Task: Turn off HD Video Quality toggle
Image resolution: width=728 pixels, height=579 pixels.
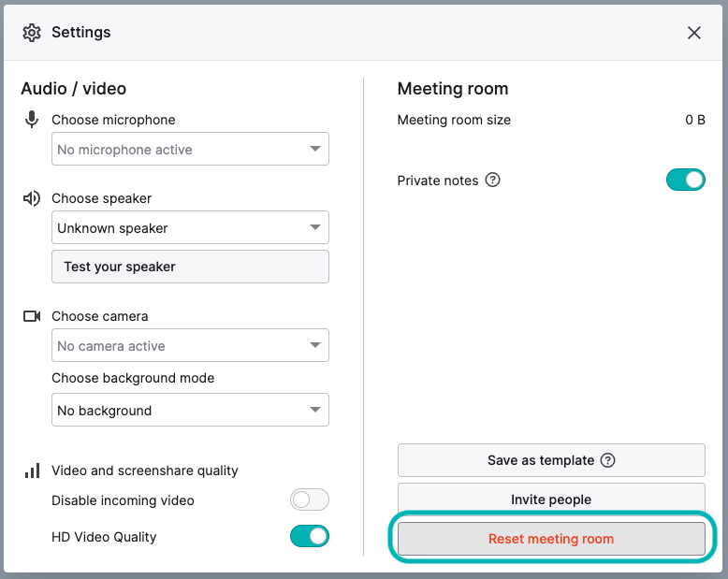Action: click(x=310, y=536)
